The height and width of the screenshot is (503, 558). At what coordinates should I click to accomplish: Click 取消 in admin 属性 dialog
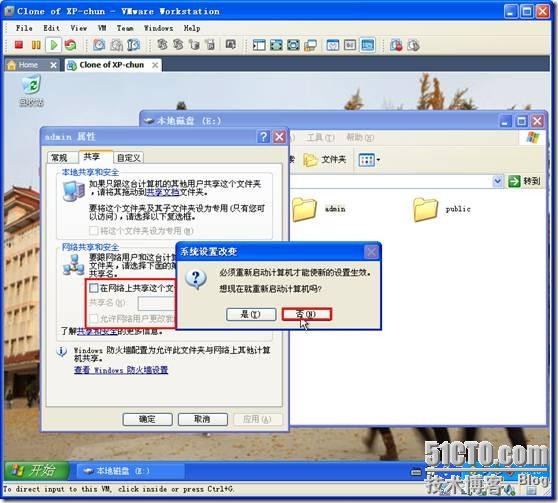202,419
